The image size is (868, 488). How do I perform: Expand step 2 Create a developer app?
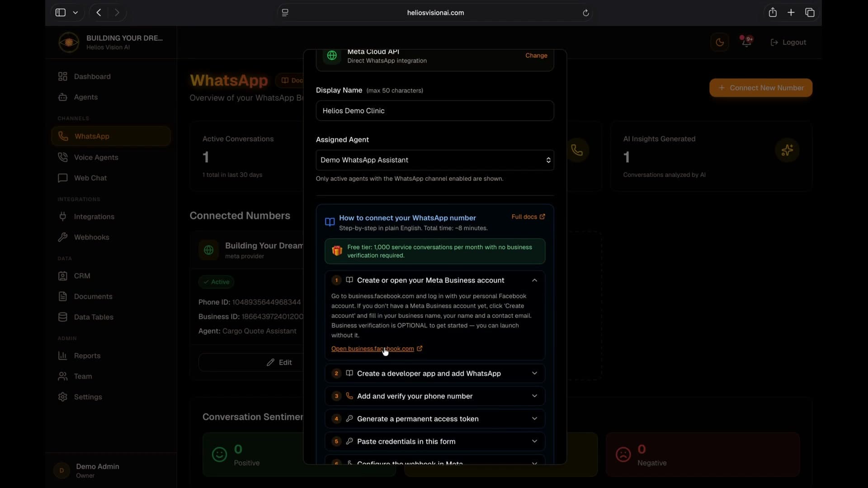click(x=435, y=373)
